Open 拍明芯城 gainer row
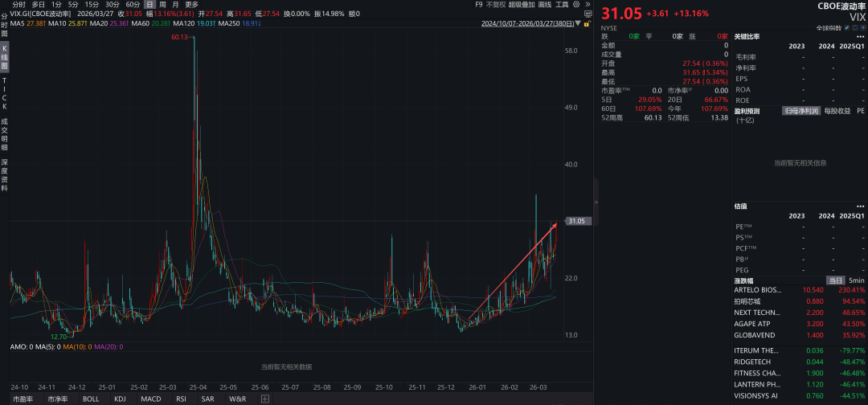The image size is (868, 405). (800, 301)
